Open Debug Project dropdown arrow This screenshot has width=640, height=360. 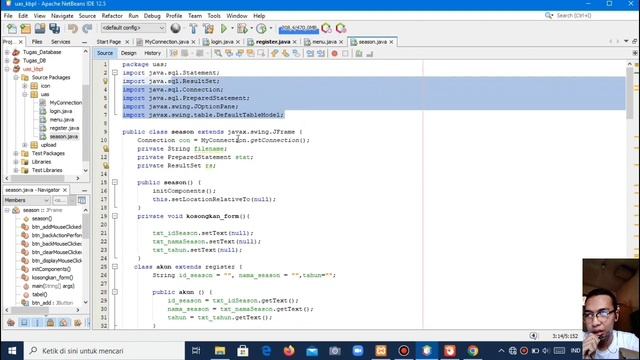(x=251, y=28)
